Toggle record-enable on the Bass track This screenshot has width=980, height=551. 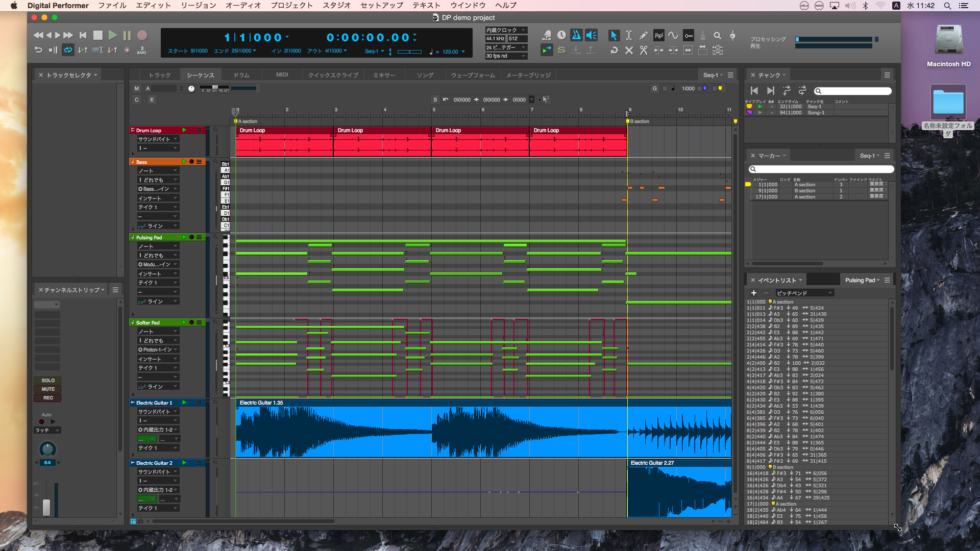click(191, 162)
